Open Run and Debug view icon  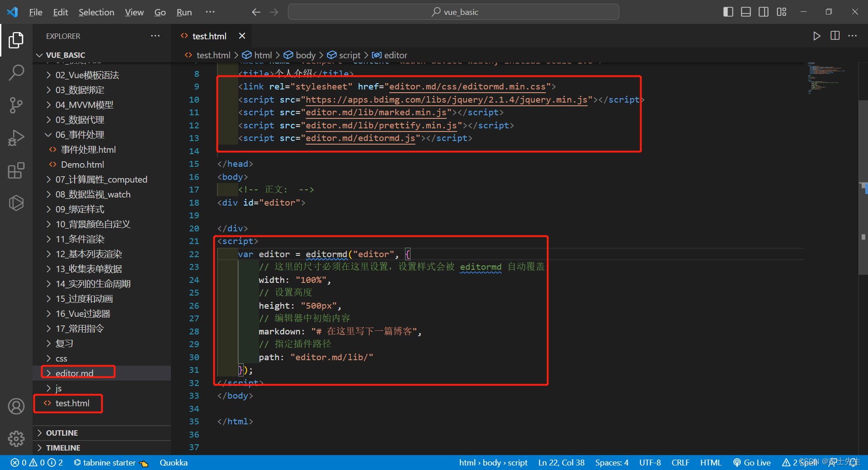click(16, 138)
